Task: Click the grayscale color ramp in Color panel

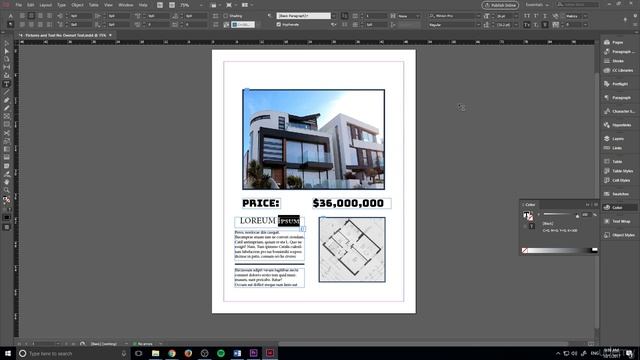Action: click(x=561, y=250)
